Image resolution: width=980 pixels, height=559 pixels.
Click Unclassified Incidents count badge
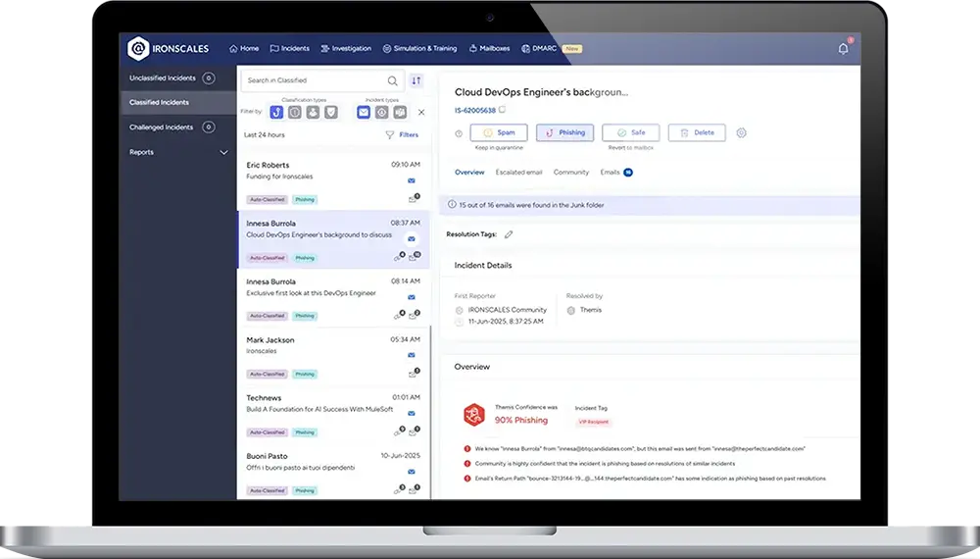pos(209,78)
